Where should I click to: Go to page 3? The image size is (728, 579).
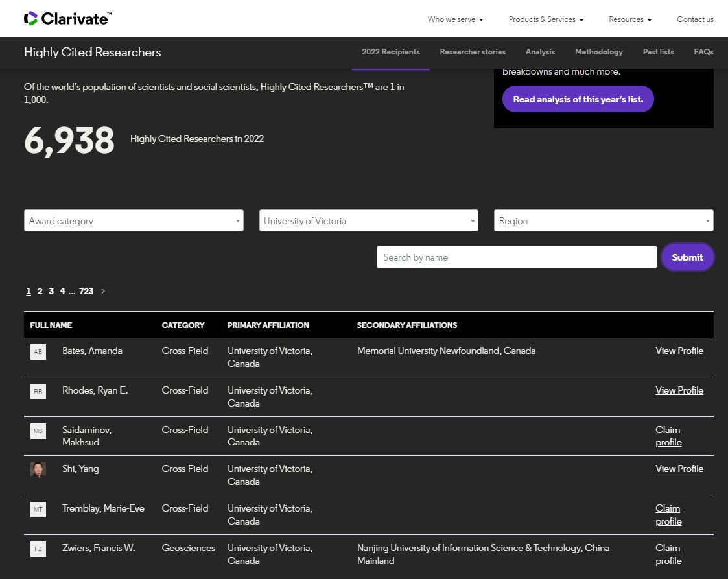click(x=51, y=291)
